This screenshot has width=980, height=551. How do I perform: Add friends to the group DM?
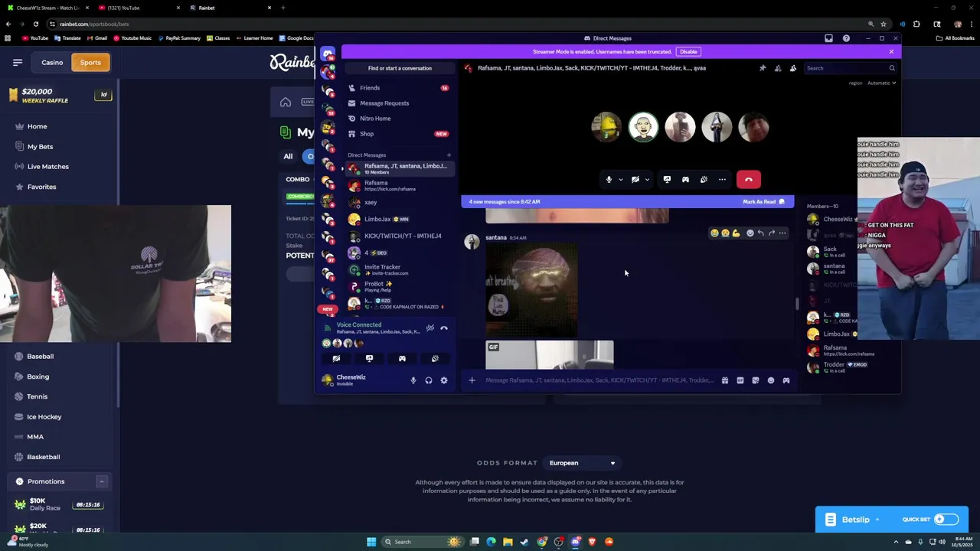pyautogui.click(x=778, y=68)
